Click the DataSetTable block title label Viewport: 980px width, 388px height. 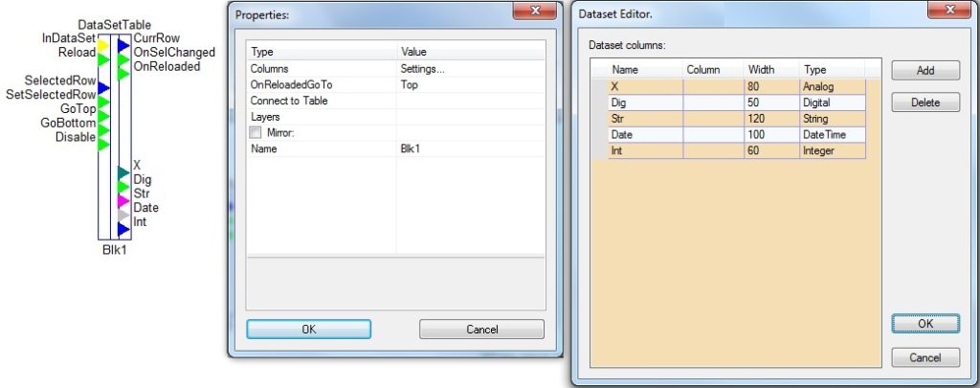click(115, 25)
